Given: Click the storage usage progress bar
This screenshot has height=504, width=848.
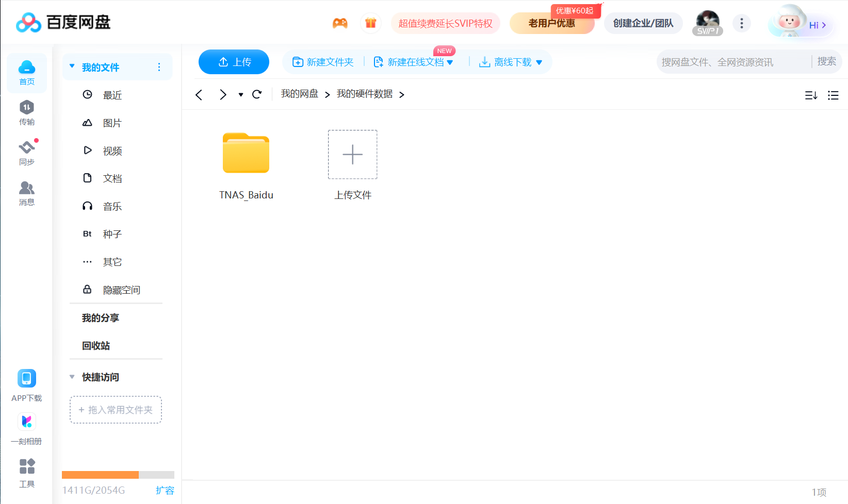Looking at the screenshot, I should 118,475.
